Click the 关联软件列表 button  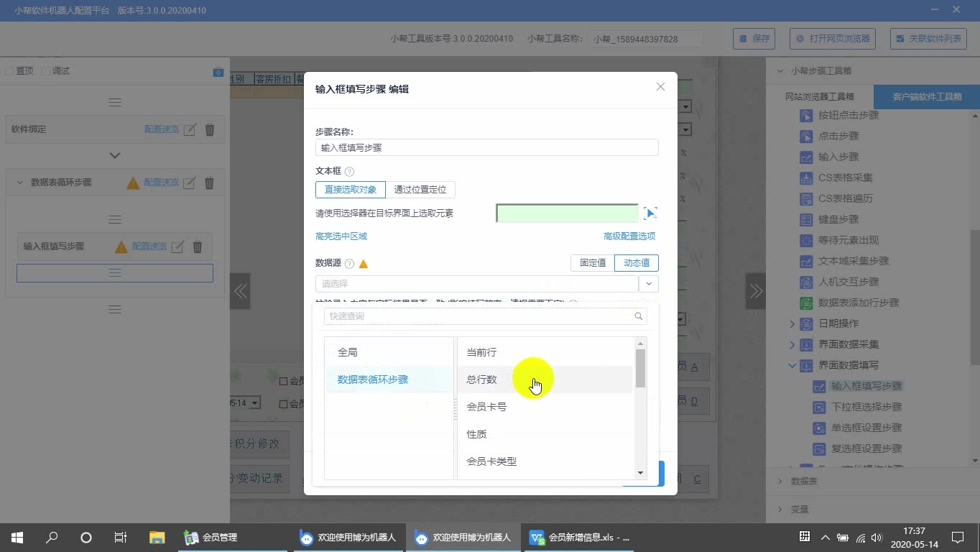pos(928,39)
